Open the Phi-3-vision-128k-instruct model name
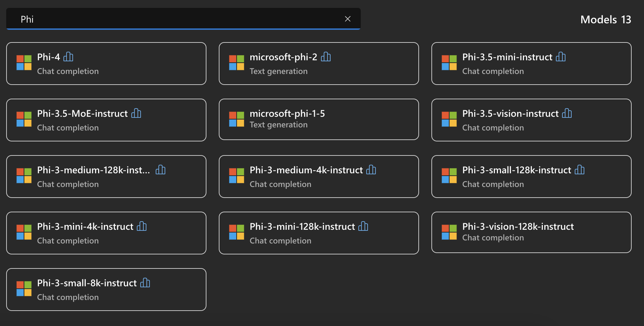Screen dimensions: 644x326 (518, 226)
